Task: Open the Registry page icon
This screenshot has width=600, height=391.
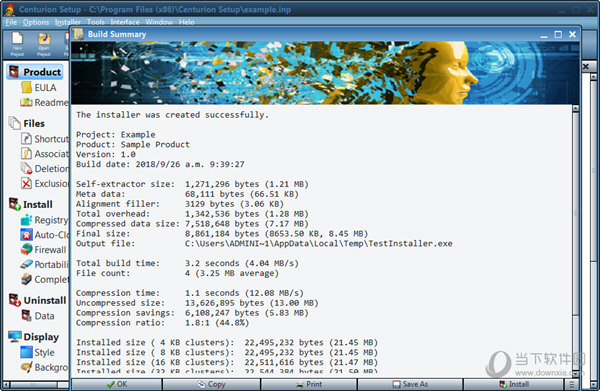Action: pyautogui.click(x=26, y=220)
